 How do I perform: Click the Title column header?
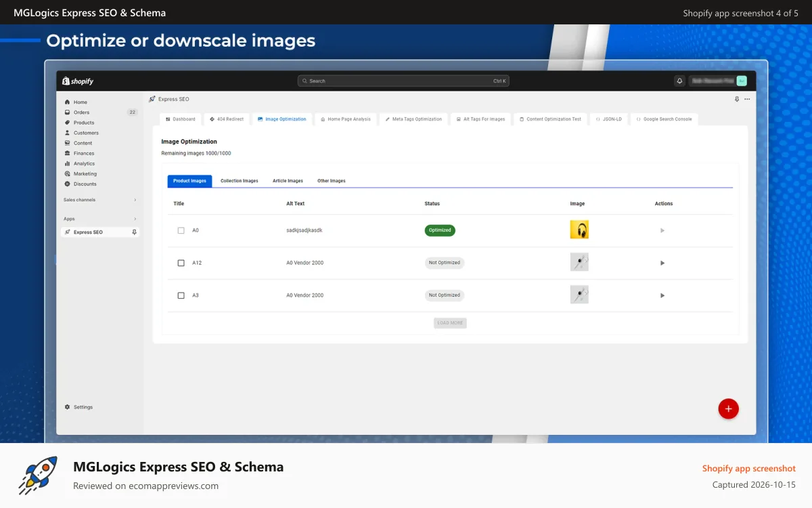pyautogui.click(x=179, y=204)
